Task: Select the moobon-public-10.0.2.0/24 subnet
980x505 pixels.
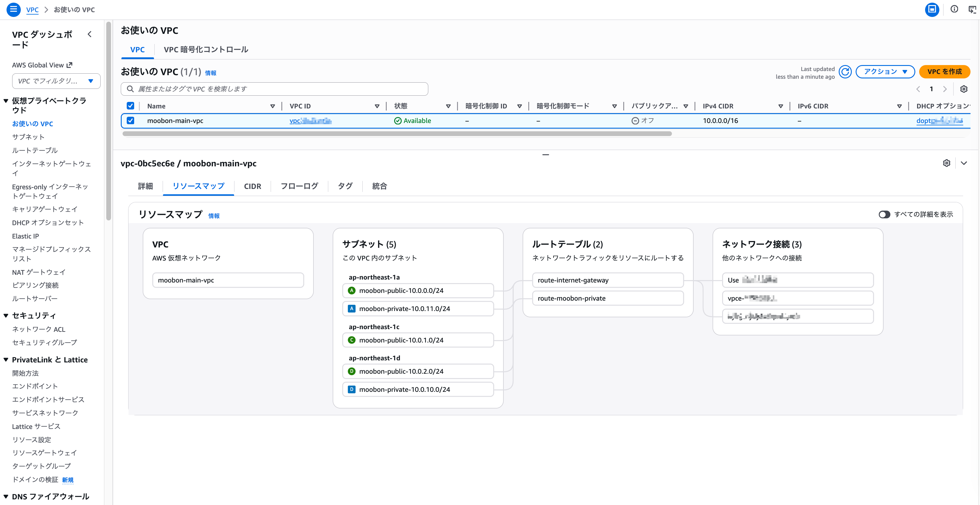Action: pos(418,371)
